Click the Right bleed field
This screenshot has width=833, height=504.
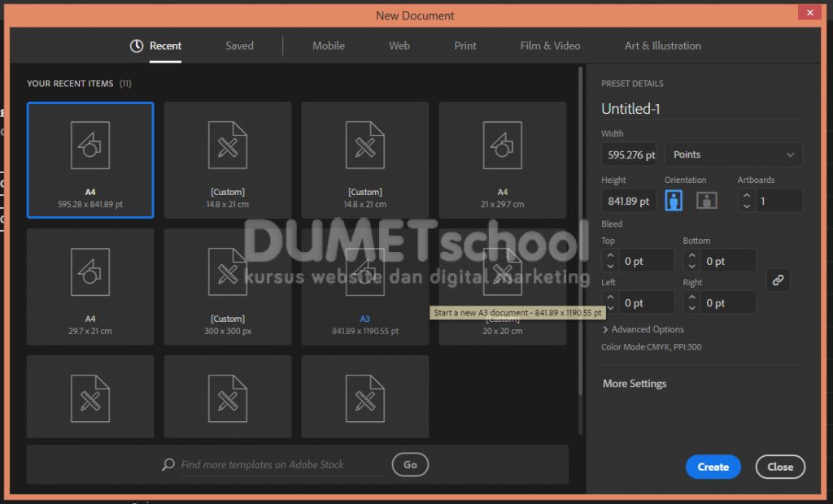click(x=728, y=302)
